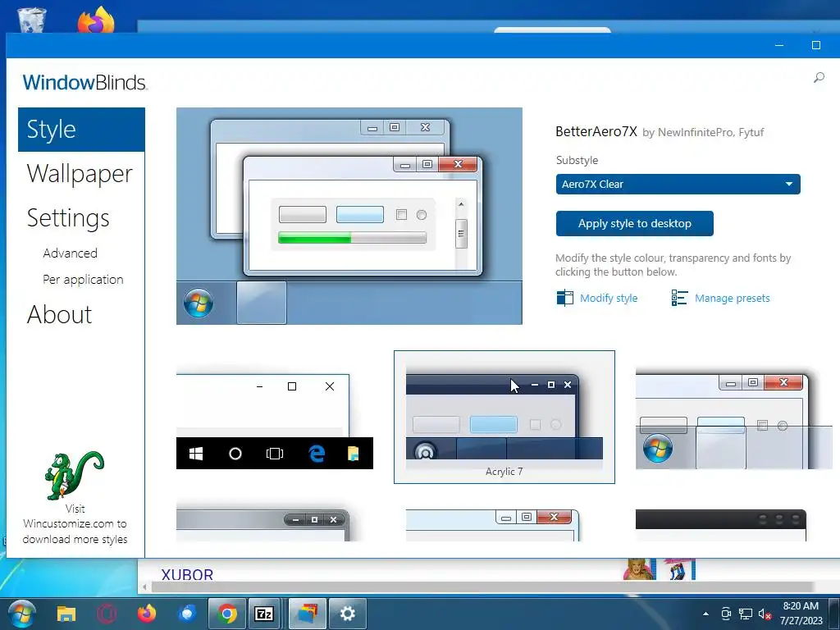This screenshot has width=840, height=630.
Task: Click the device tray icon next to network
Action: tap(726, 614)
